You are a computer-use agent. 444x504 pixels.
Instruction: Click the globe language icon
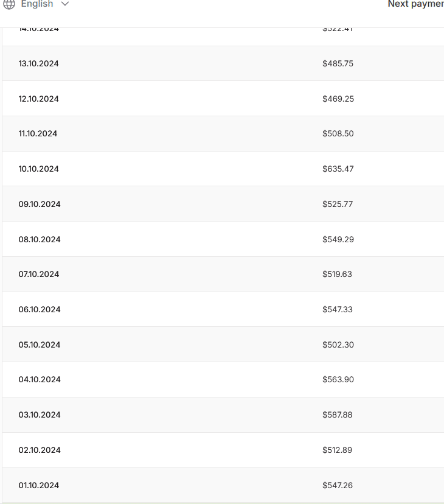point(9,4)
